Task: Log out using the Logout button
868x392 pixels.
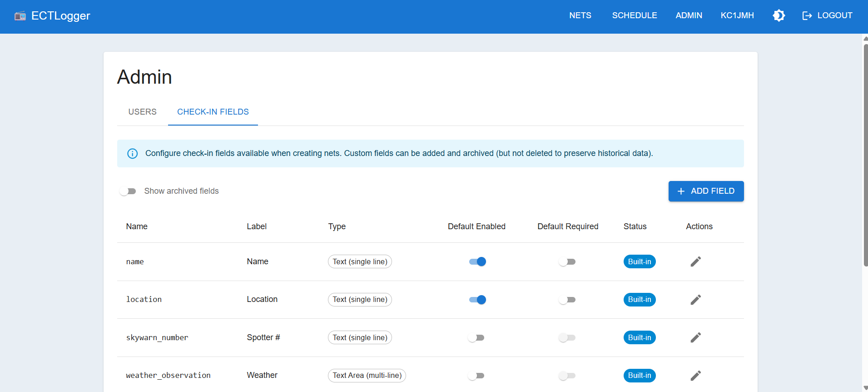Action: [827, 15]
